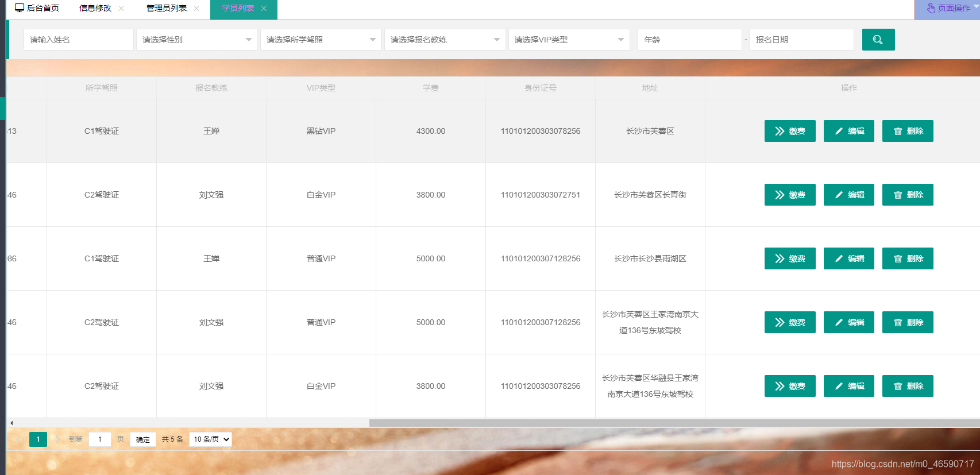This screenshot has width=980, height=475.
Task: Click the 地址 column header
Action: [x=650, y=88]
